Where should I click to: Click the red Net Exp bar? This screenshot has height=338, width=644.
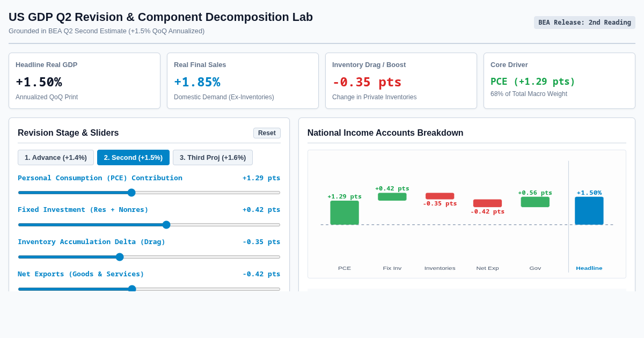(487, 203)
